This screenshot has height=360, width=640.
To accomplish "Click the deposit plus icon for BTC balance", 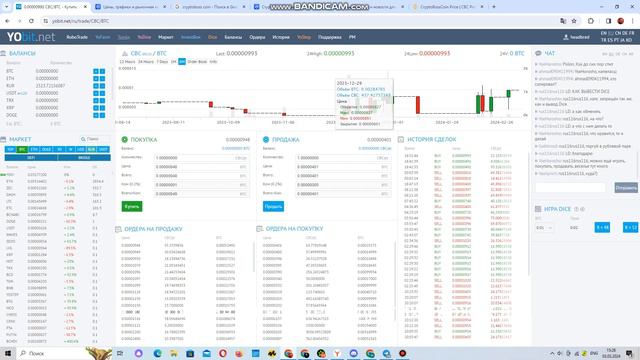I will (x=96, y=71).
